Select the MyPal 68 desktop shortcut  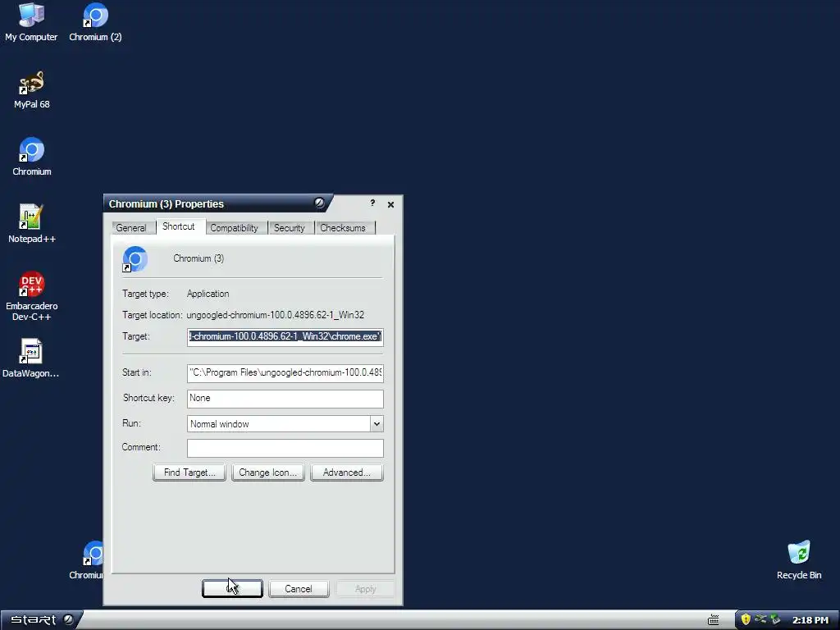click(32, 89)
